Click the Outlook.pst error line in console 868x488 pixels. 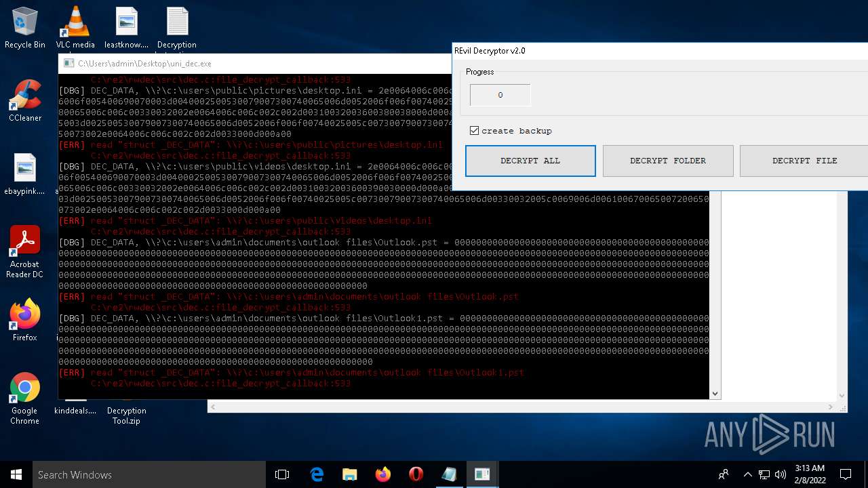pyautogui.click(x=289, y=297)
